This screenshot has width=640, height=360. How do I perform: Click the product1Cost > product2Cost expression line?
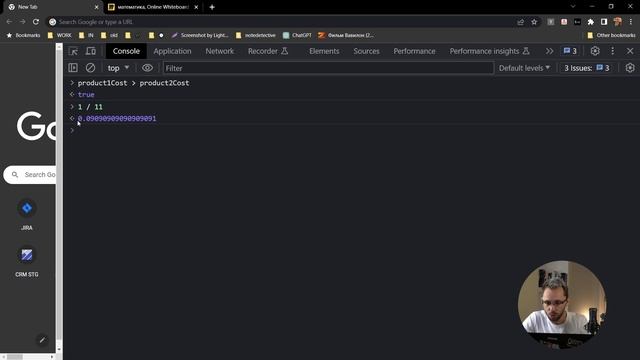tap(133, 83)
